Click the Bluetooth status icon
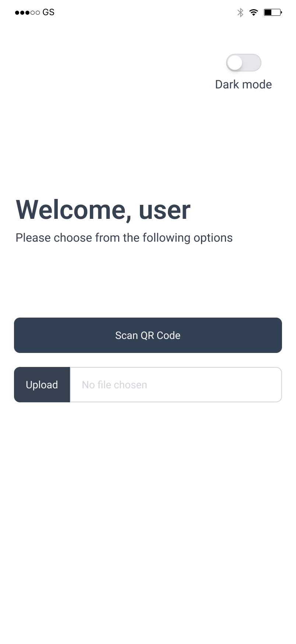The image size is (296, 644). pos(240,13)
